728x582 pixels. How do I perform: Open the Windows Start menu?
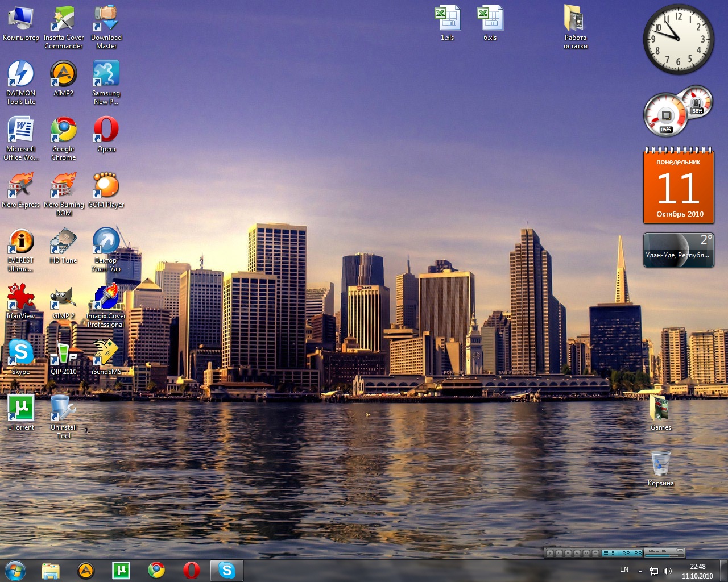[x=15, y=570]
